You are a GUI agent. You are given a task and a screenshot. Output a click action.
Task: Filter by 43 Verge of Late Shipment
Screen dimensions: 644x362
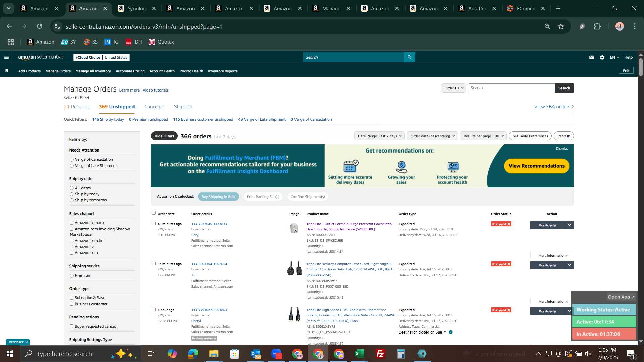click(262, 119)
